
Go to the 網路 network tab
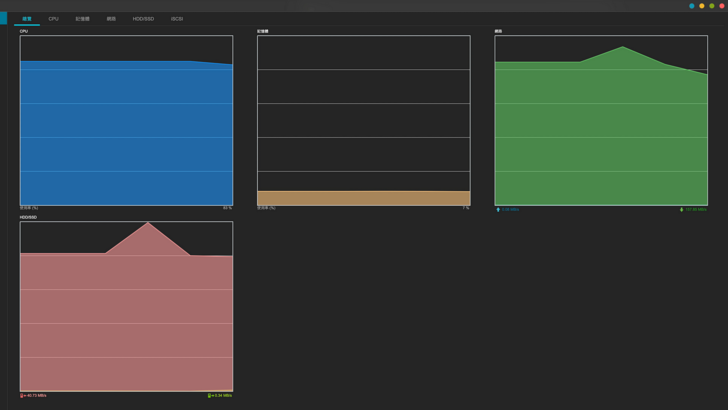[x=111, y=19]
